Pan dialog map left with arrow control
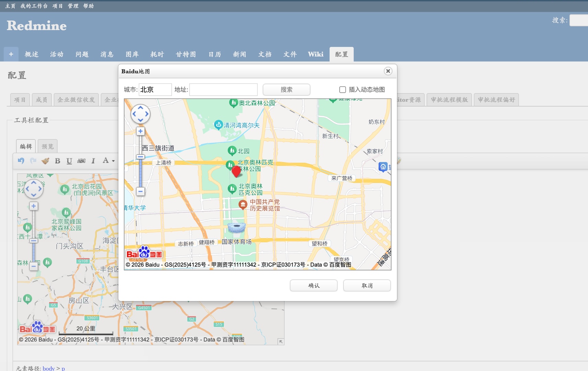 pyautogui.click(x=134, y=114)
